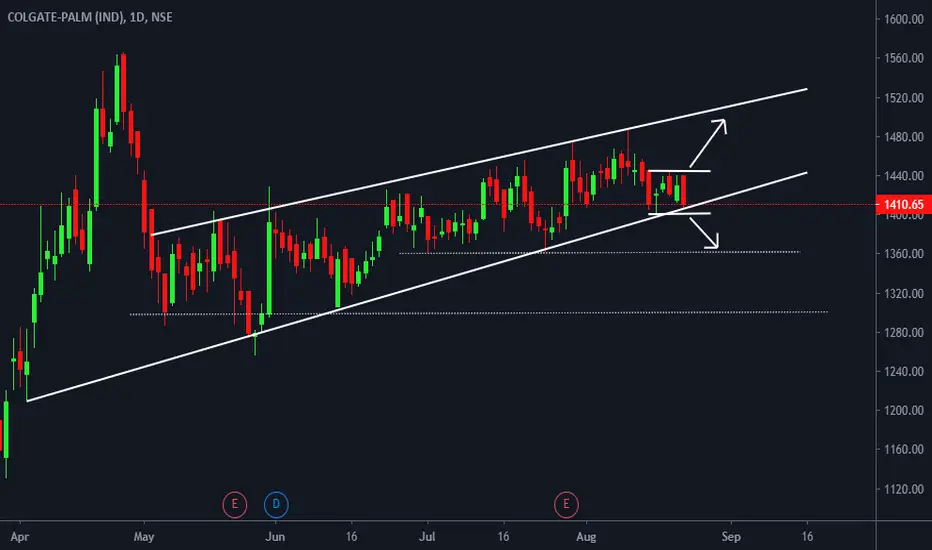Click the 1160.00 price axis label
The width and height of the screenshot is (932, 550).
[903, 450]
